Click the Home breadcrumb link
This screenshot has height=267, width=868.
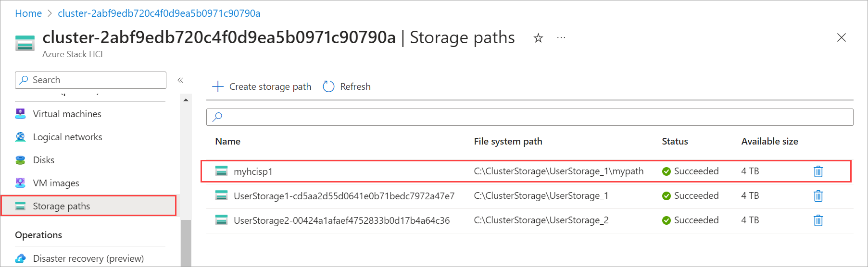(x=28, y=13)
